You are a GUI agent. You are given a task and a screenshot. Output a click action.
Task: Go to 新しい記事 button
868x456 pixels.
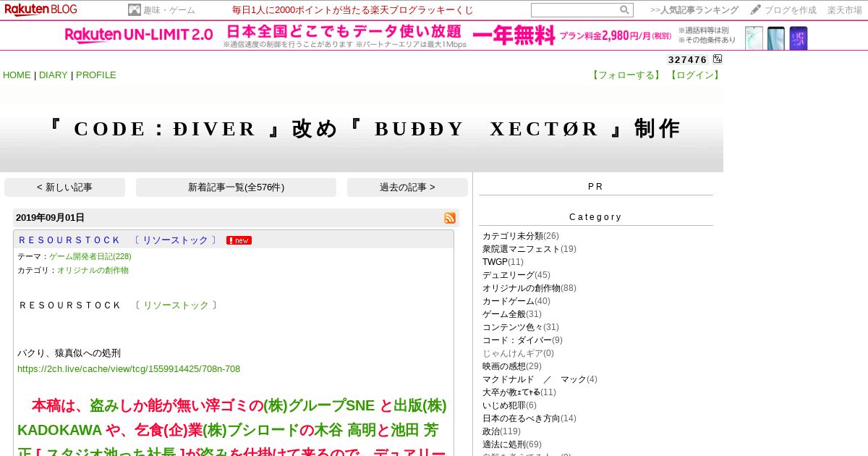click(x=64, y=187)
